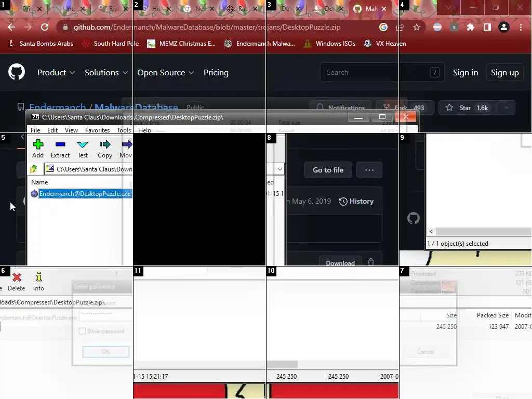The height and width of the screenshot is (399, 532).
Task: Open the Chrome extensions puzzle icon
Action: 470,27
